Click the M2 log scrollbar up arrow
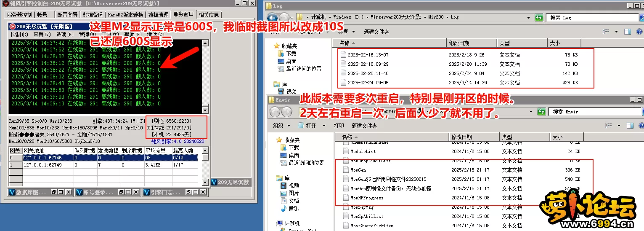The width and height of the screenshot is (644, 231). 205,43
